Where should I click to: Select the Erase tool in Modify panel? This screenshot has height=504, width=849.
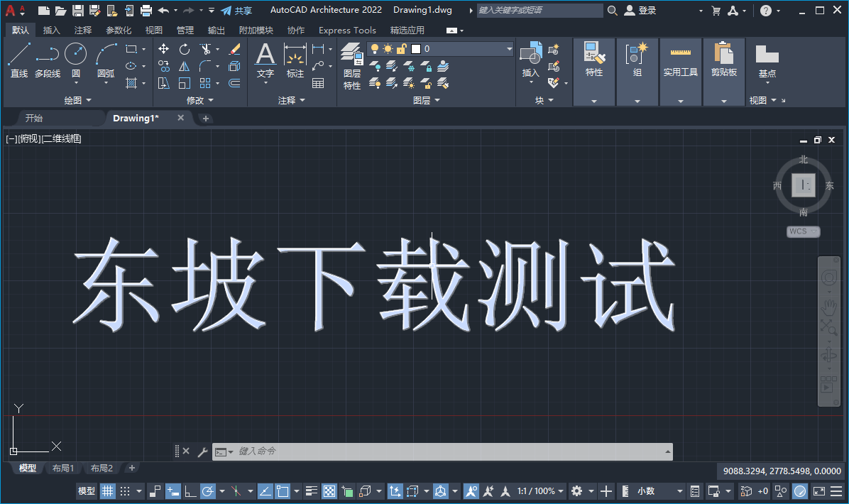click(x=234, y=49)
